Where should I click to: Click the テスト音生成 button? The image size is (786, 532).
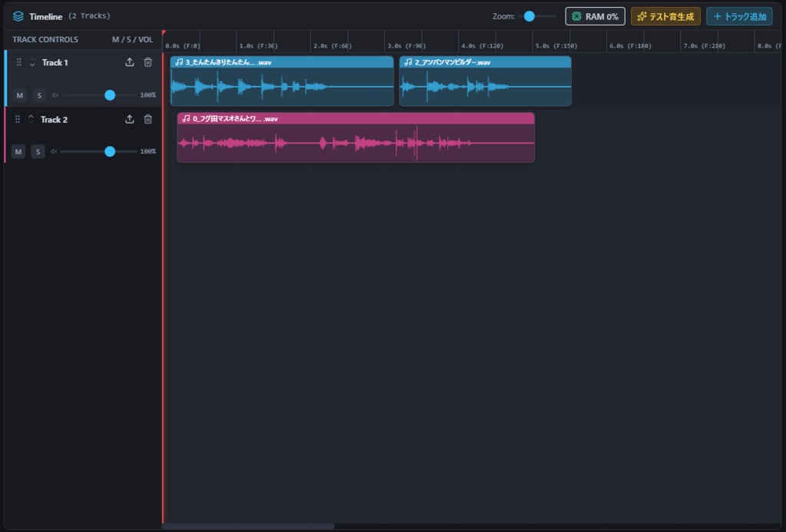[665, 16]
